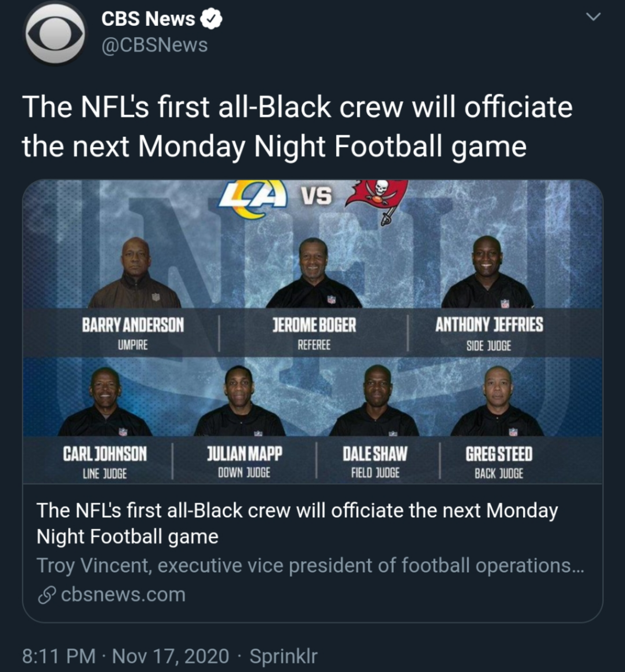The width and height of the screenshot is (625, 672).
Task: Open the link card headline
Action: 297,523
